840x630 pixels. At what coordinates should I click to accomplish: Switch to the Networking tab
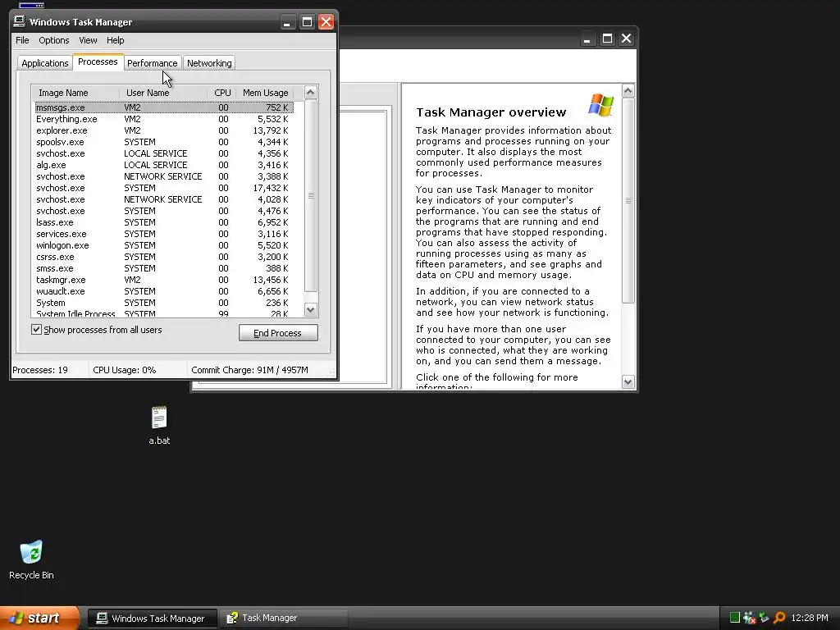click(x=209, y=63)
